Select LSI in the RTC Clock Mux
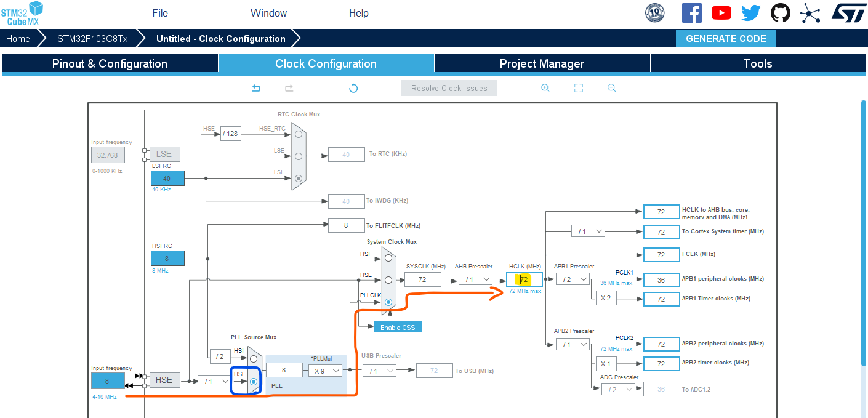868x418 pixels. tap(297, 178)
